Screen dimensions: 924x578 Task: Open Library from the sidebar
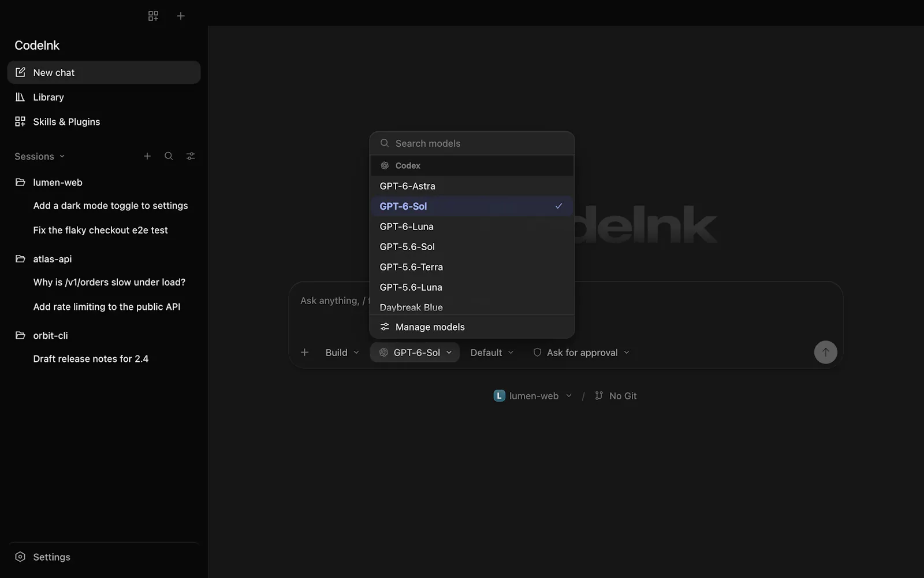coord(104,97)
